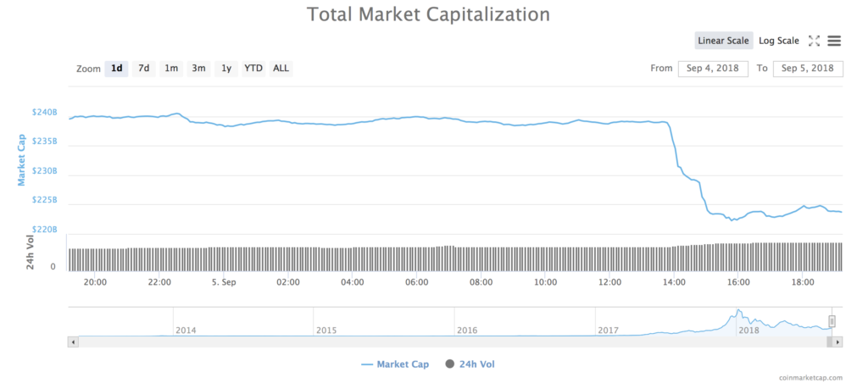This screenshot has width=868, height=389.
Task: Open the To date field
Action: 808,68
